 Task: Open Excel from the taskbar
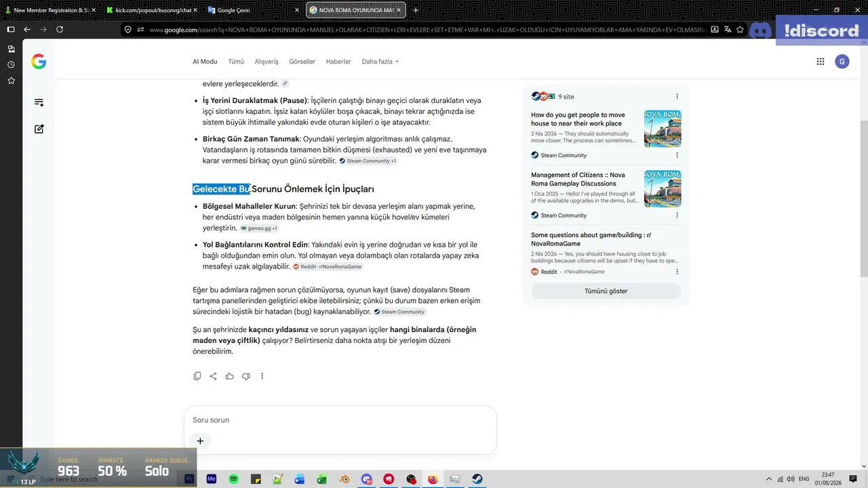[322, 479]
